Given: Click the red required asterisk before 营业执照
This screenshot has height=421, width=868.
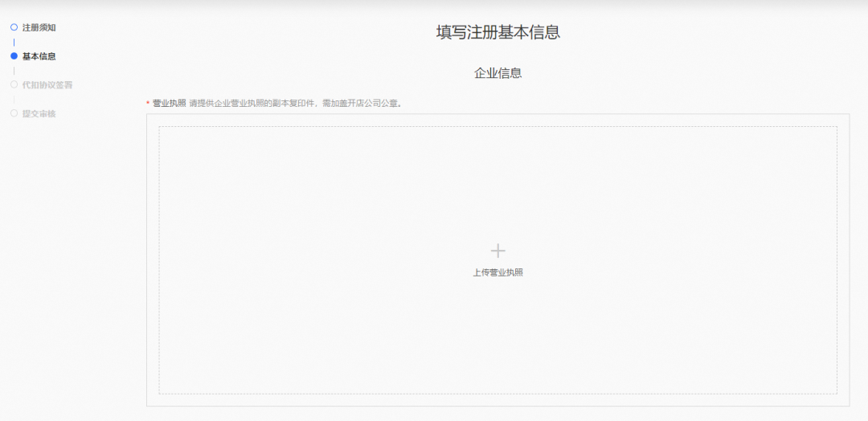Looking at the screenshot, I should pyautogui.click(x=148, y=104).
